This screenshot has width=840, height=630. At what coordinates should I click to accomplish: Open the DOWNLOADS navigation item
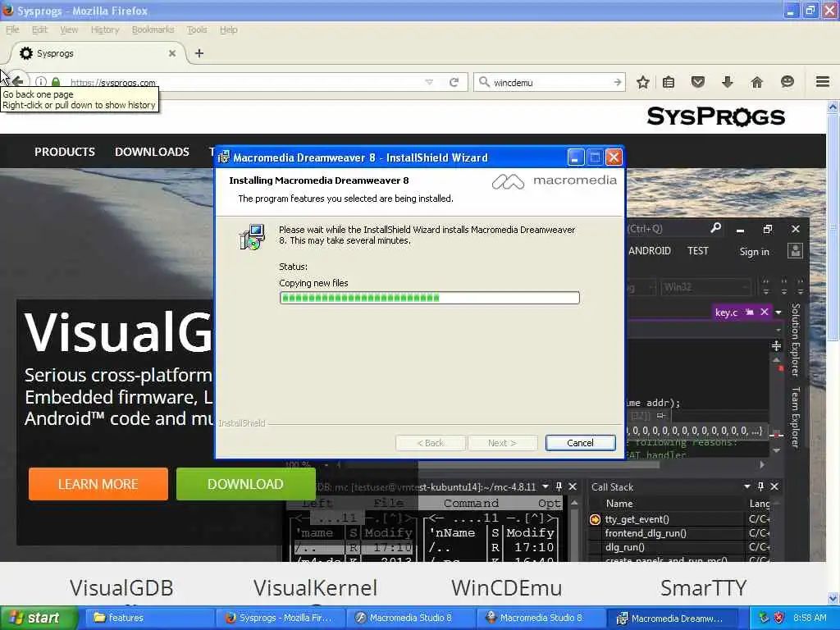pyautogui.click(x=152, y=152)
